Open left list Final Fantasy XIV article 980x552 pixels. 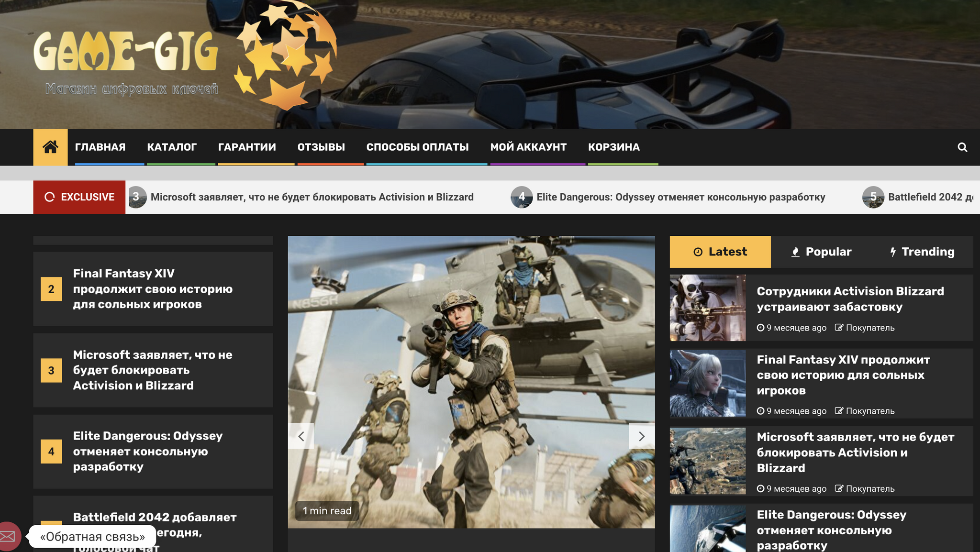click(153, 289)
